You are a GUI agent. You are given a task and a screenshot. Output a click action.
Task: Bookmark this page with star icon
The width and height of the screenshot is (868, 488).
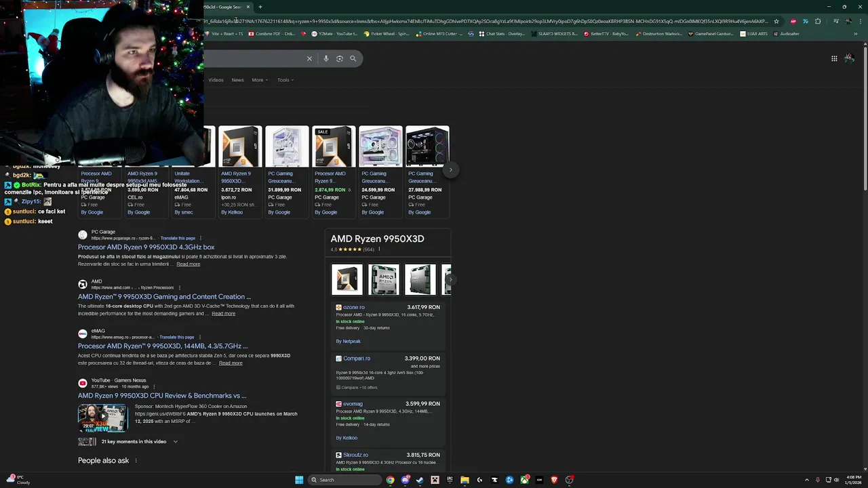(776, 21)
